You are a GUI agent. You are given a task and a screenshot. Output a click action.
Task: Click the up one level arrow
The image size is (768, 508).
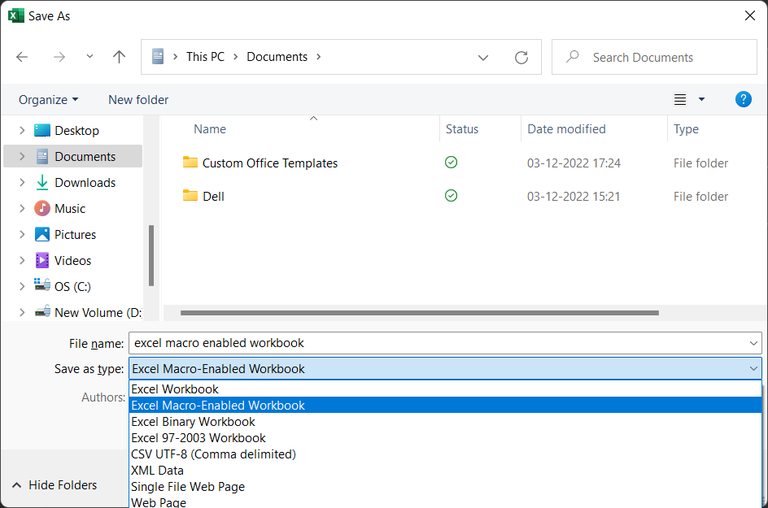pos(119,57)
